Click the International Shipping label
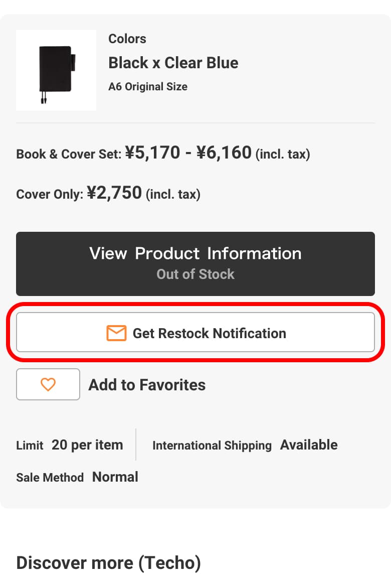The width and height of the screenshot is (391, 588). [212, 446]
